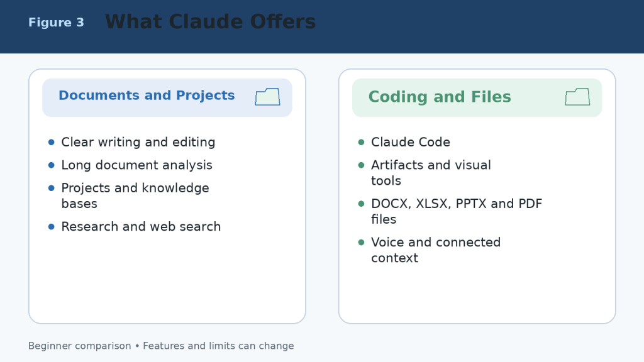This screenshot has width=644, height=362.
Task: Click the What Claude Offers title
Action: coord(210,22)
